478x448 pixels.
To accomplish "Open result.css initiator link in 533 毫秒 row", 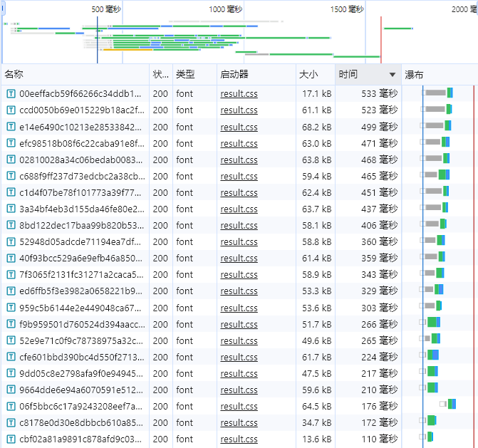I will click(x=239, y=94).
